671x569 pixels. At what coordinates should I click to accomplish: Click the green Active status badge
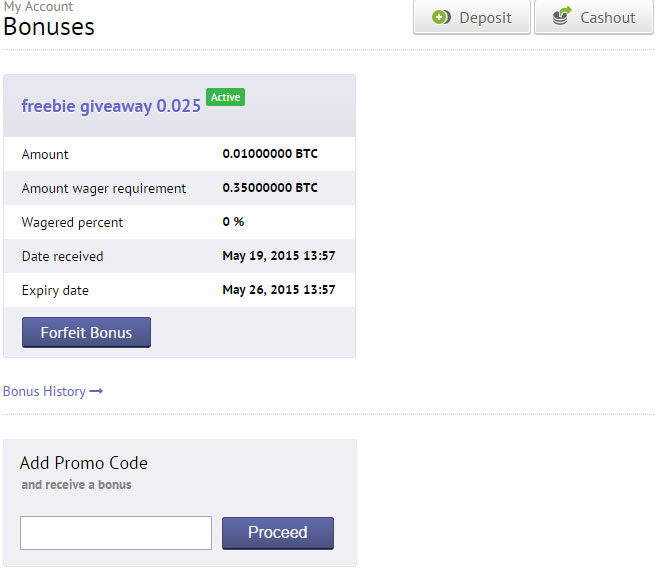[x=226, y=97]
